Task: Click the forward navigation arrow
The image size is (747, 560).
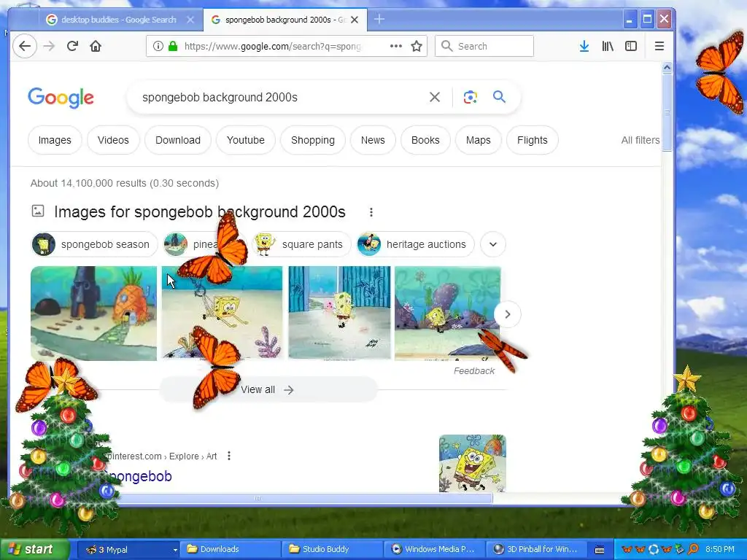Action: click(x=49, y=46)
